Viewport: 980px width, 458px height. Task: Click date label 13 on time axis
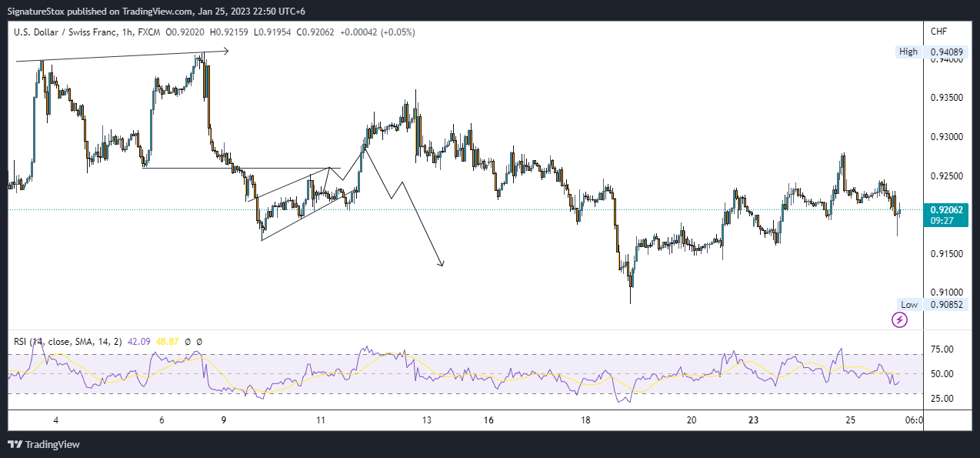426,420
